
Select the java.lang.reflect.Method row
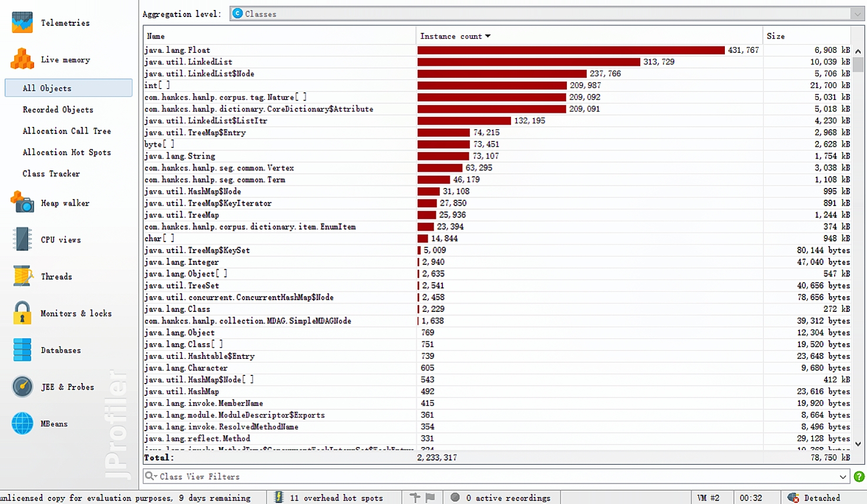coord(498,438)
